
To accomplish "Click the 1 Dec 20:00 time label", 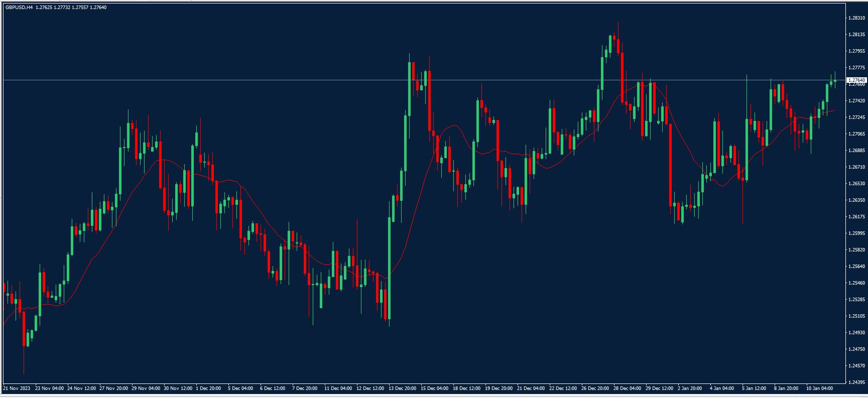I will click(x=209, y=388).
